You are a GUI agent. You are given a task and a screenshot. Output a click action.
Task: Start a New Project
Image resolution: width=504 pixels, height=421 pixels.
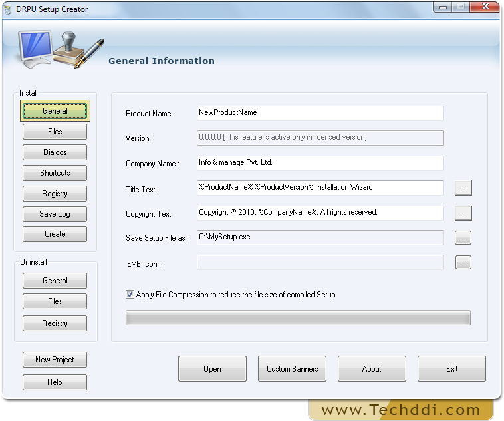pos(55,360)
